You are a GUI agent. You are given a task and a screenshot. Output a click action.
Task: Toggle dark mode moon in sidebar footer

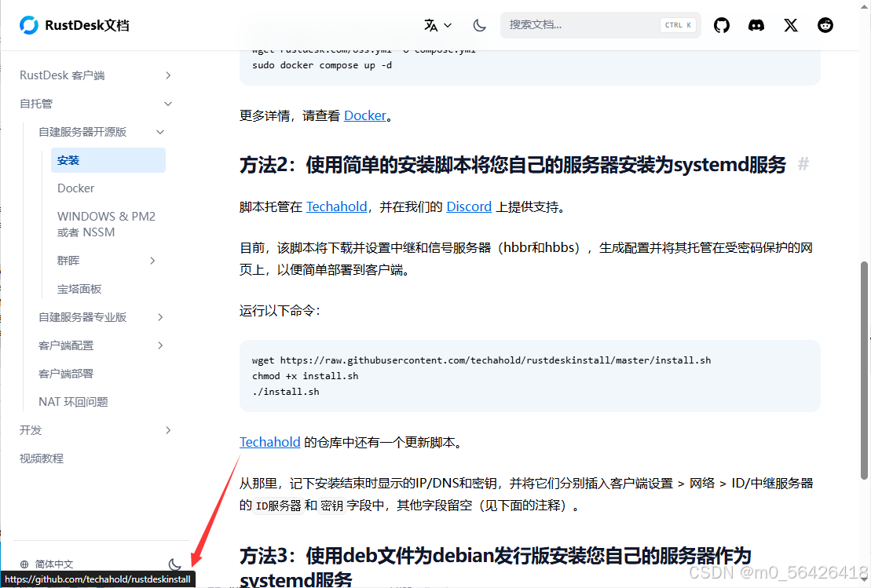coord(175,564)
